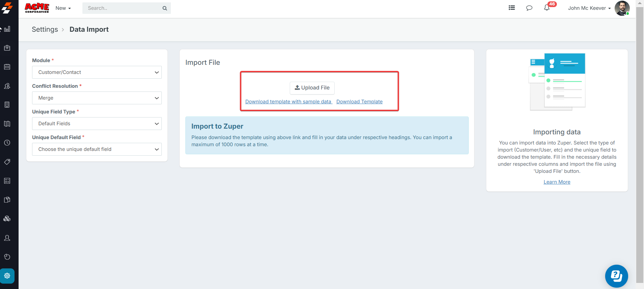Open the stacked boxes inventory icon in sidebar

pos(7,219)
